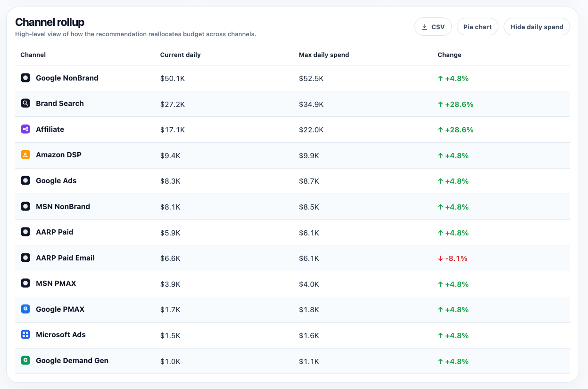The height and width of the screenshot is (389, 588).
Task: Click the Channel column header
Action: [33, 55]
